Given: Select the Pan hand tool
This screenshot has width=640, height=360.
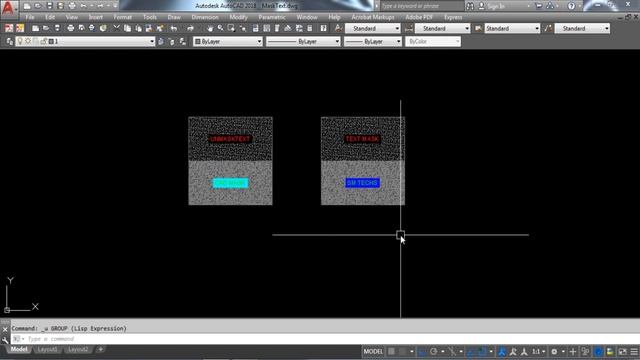Looking at the screenshot, I should tap(210, 28).
